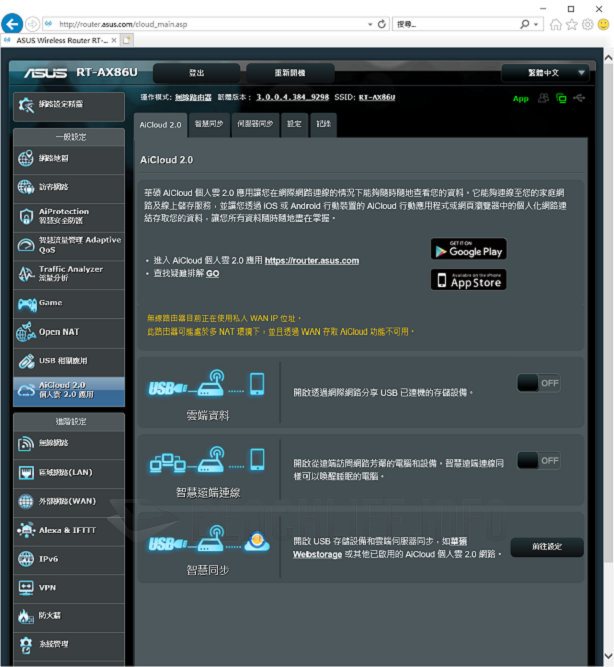
Task: Click the Logout button in header
Action: 197,73
